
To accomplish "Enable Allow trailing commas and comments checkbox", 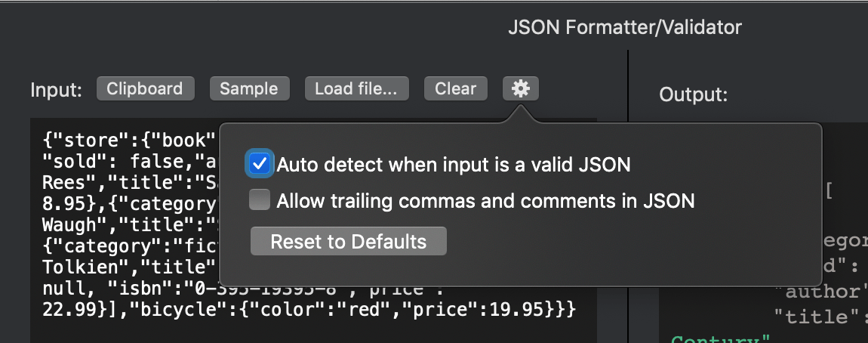I will tap(260, 200).
